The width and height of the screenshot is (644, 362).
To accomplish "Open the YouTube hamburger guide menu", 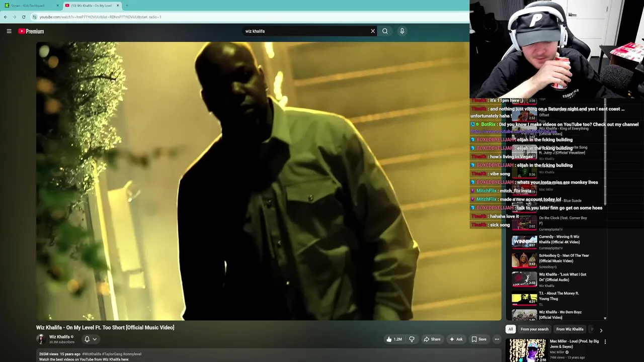I will (9, 31).
